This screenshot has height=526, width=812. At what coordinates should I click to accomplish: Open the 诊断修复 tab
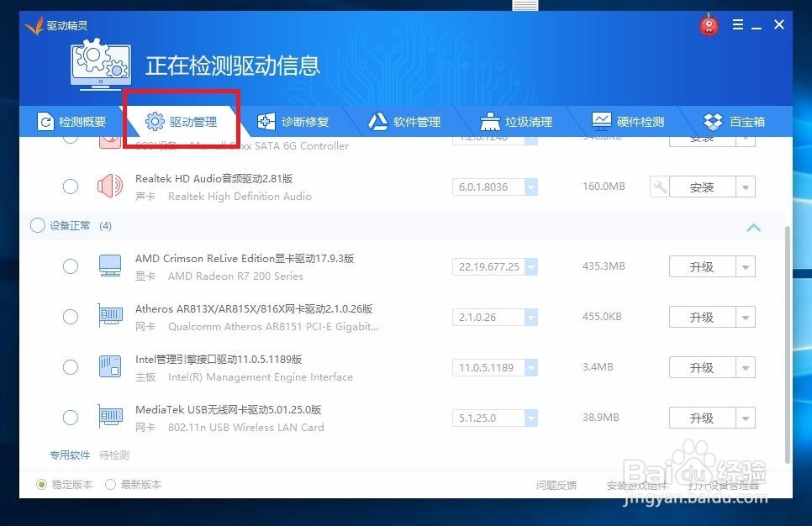pos(293,122)
